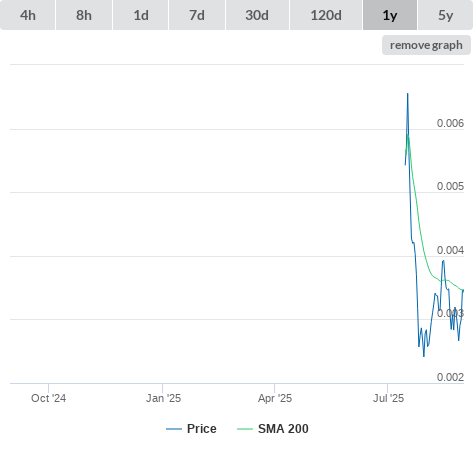474x455 pixels.
Task: Click the 0.004 y-axis label
Action: click(450, 250)
